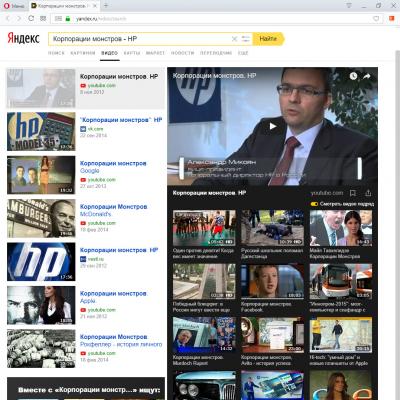The image size is (400, 400).
Task: Click the vk icon beside vk.com
Action: pyautogui.click(x=83, y=129)
